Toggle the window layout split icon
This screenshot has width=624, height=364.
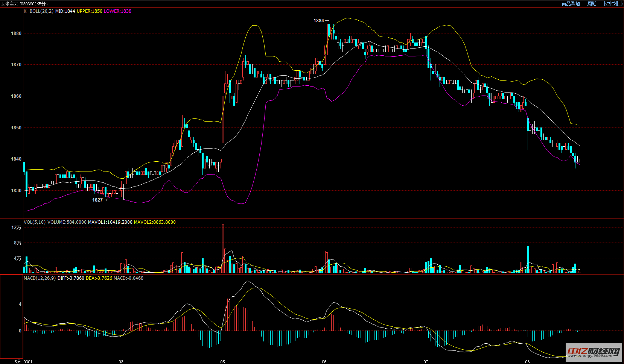pyautogui.click(x=620, y=3)
